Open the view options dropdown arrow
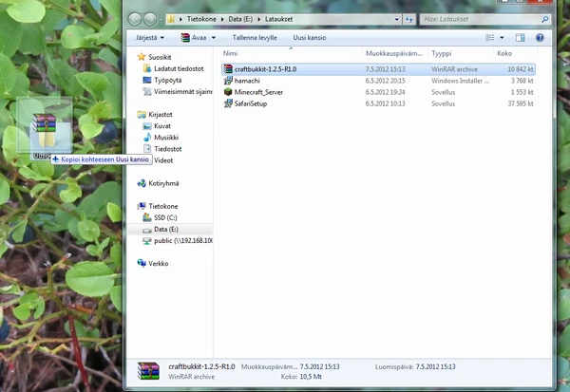 tap(502, 37)
